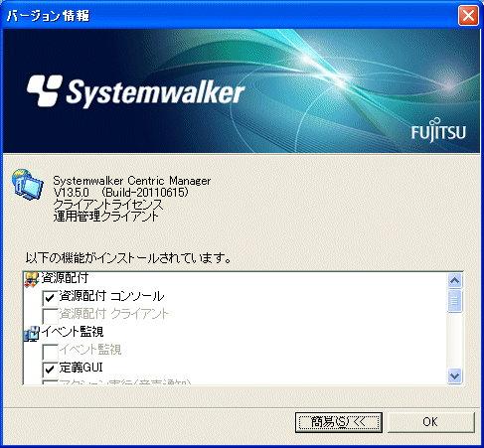Click the 簡易(S)<< button
Image resolution: width=484 pixels, height=448 pixels.
(339, 422)
